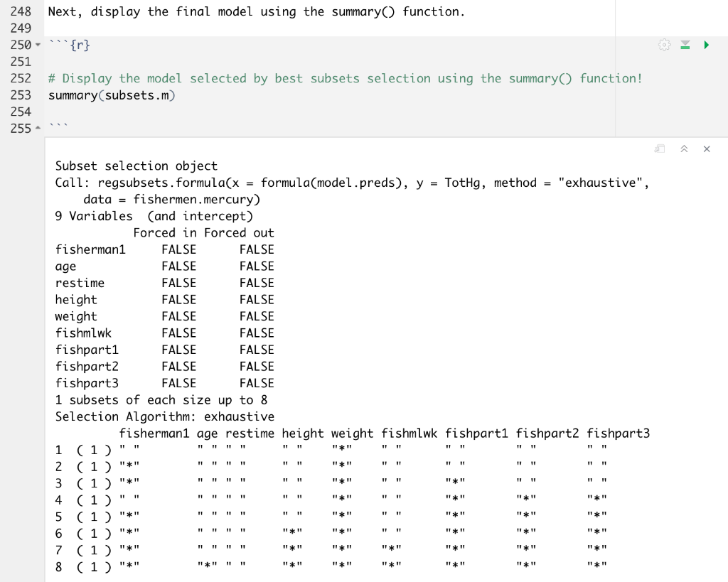Viewport: 728px width, 582px height.
Task: Run the current R chunk
Action: click(707, 44)
